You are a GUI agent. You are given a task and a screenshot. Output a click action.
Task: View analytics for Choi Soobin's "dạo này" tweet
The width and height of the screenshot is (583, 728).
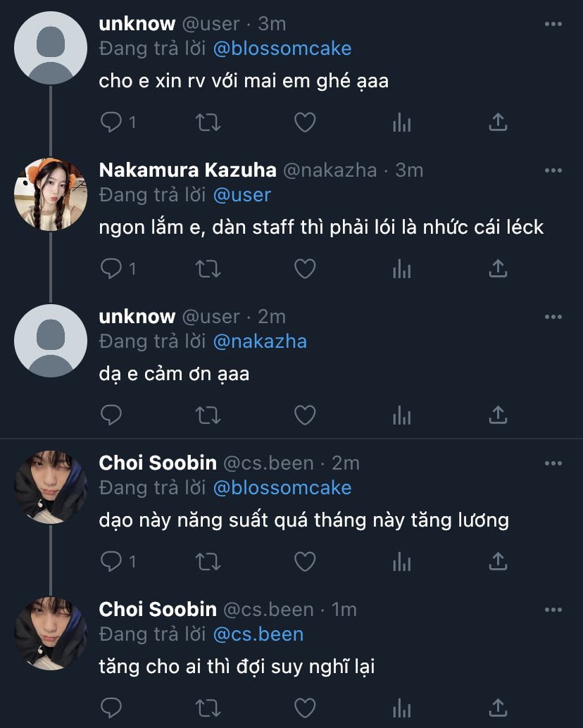(x=401, y=561)
